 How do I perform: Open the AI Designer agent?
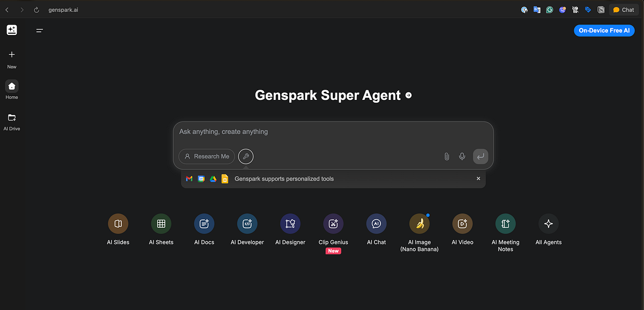pyautogui.click(x=290, y=224)
